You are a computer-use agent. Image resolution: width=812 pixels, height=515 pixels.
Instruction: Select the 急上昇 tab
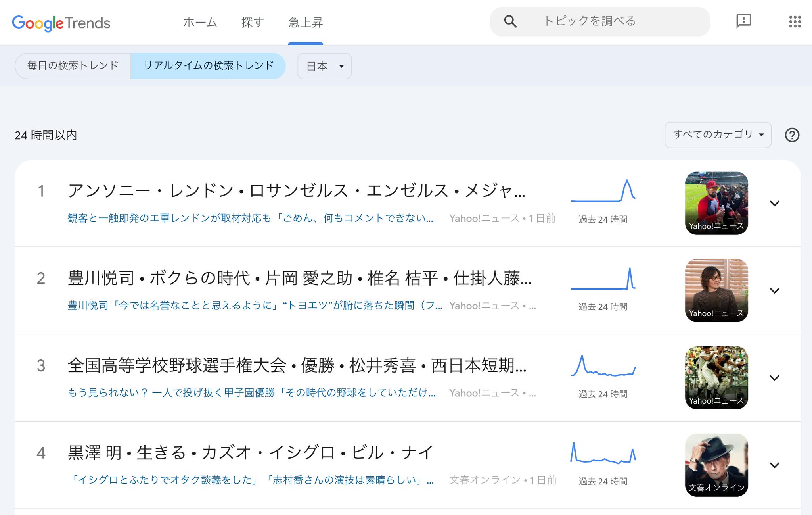305,23
